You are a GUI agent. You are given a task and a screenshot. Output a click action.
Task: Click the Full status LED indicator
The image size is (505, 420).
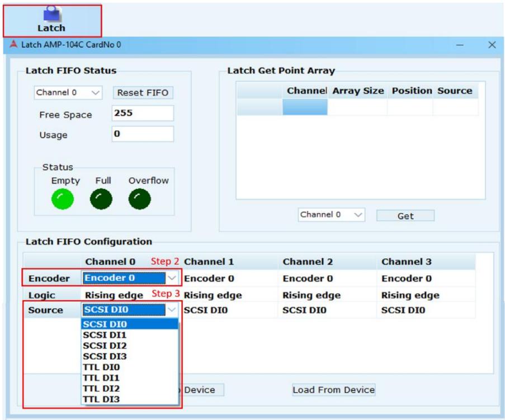point(101,199)
